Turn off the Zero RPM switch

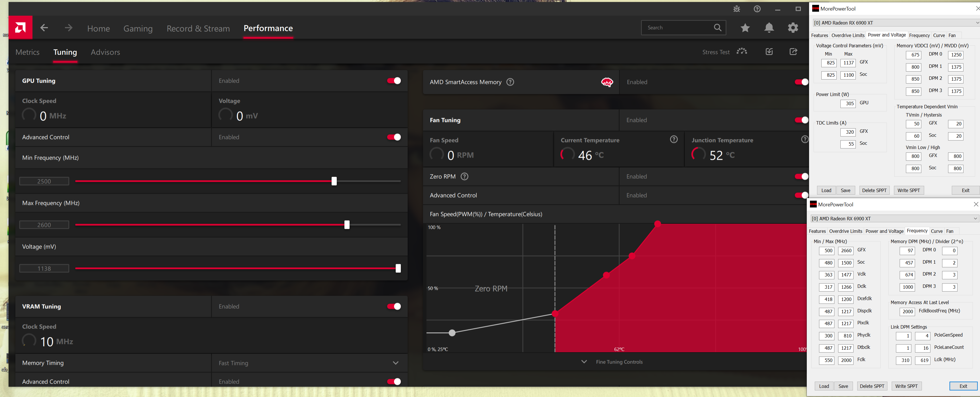click(801, 176)
